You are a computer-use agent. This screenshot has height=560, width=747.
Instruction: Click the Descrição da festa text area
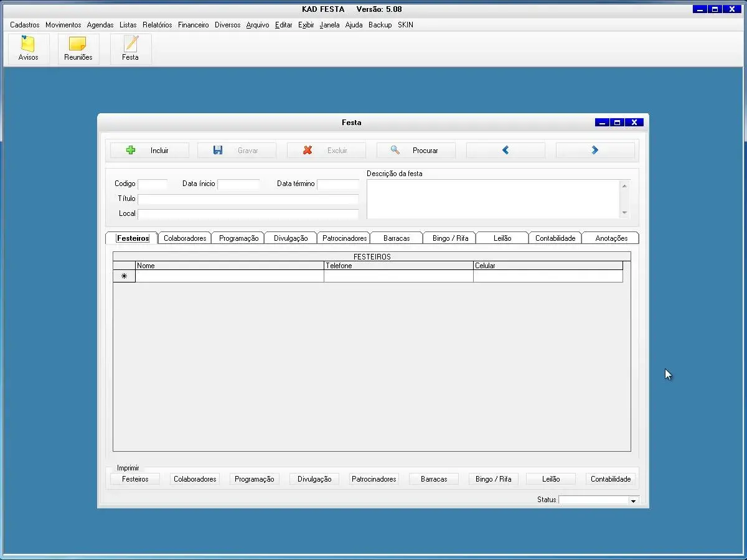click(493, 199)
